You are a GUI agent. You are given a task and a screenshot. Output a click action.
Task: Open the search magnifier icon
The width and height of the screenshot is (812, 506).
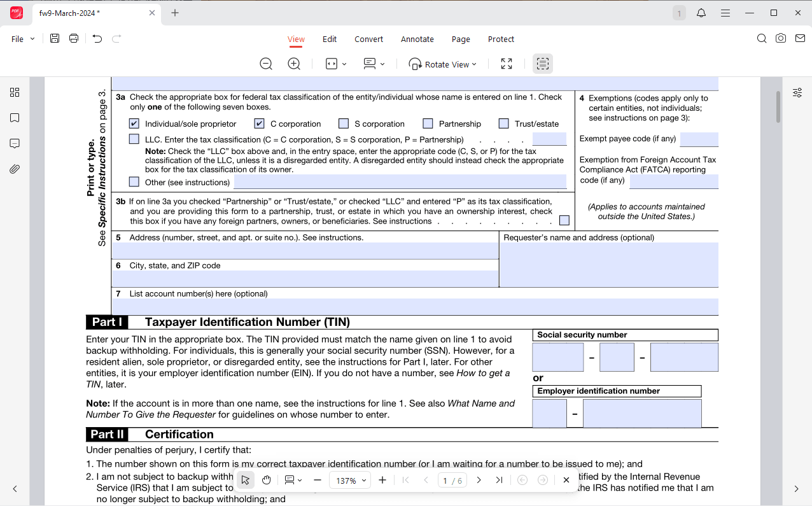coord(762,39)
